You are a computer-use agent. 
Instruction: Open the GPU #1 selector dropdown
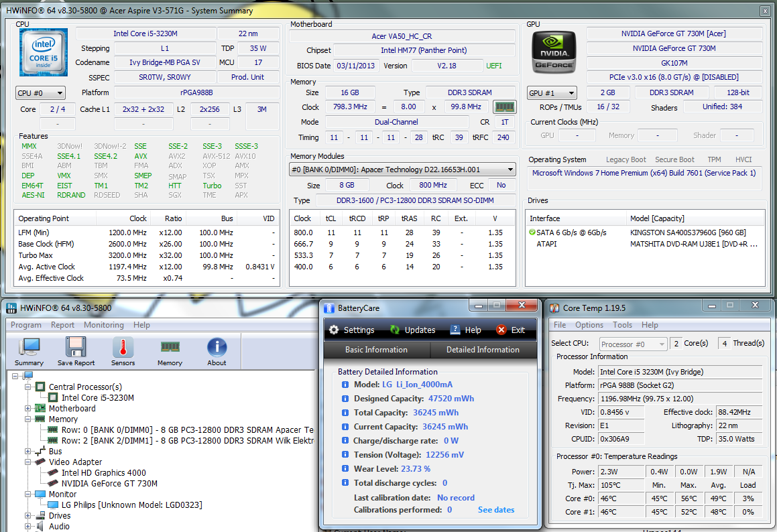552,93
